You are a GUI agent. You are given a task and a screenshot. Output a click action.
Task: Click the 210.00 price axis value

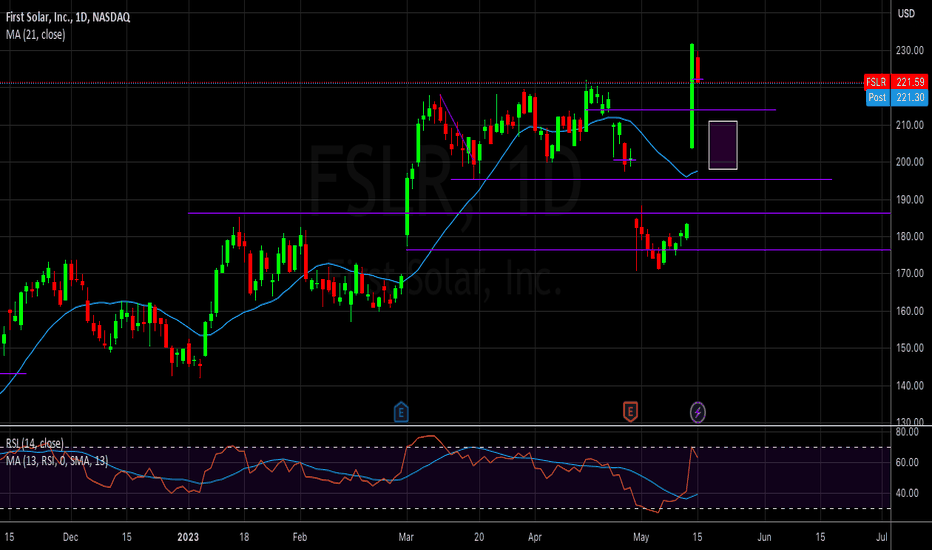click(909, 125)
